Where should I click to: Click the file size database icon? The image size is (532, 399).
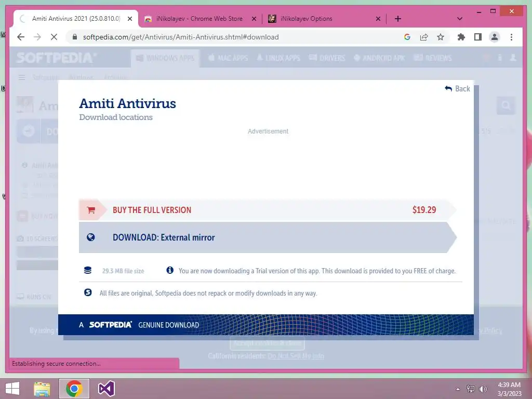coord(87,270)
